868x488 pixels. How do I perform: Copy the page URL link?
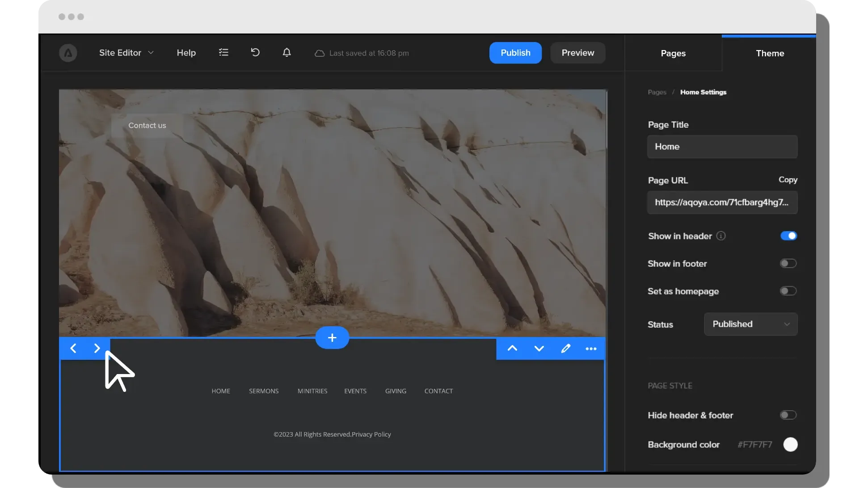point(788,180)
